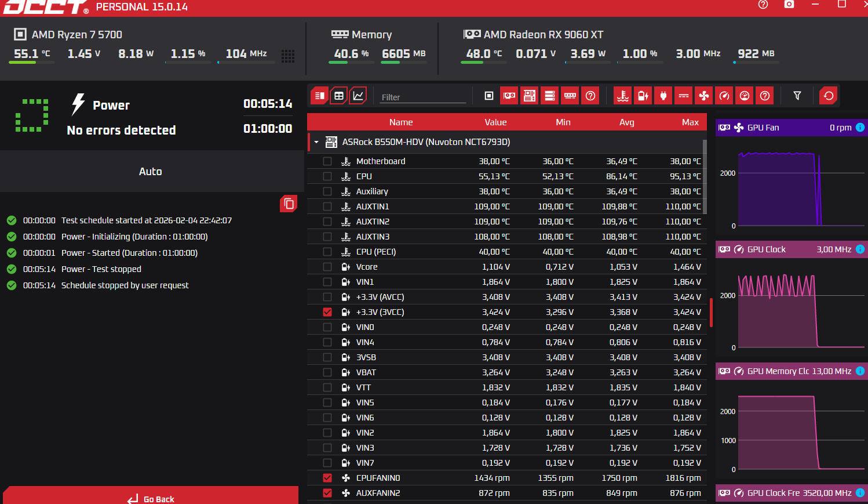Uncheck the +3.3V (3VCC) sensor
The width and height of the screenshot is (868, 504).
[327, 312]
